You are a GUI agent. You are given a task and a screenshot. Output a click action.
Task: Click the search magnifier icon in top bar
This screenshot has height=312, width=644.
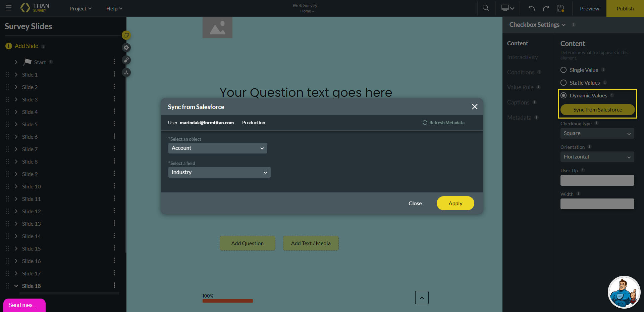click(485, 8)
